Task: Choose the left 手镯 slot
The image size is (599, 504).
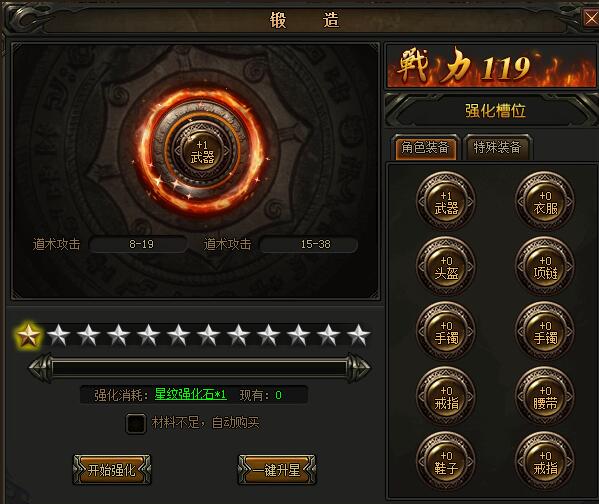Action: (446, 331)
